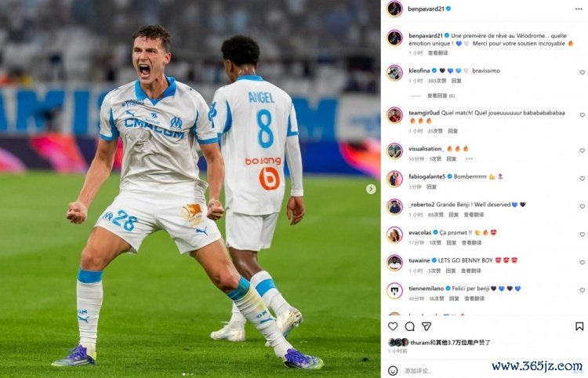Image resolution: width=588 pixels, height=378 pixels.
Task: Open benpavard21 profile picture in header
Action: [x=394, y=9]
